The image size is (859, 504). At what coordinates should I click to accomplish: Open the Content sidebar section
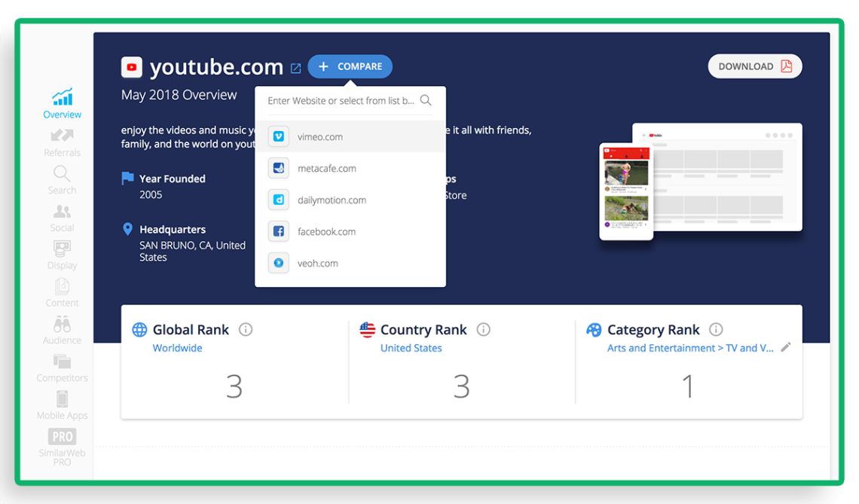62,293
